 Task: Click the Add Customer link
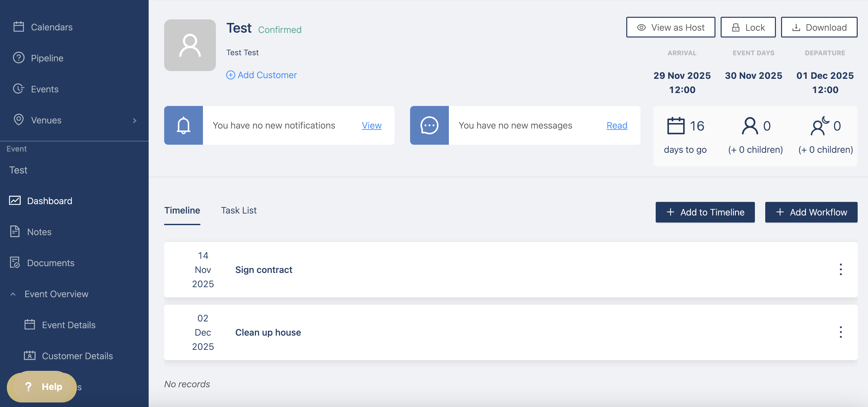point(261,75)
